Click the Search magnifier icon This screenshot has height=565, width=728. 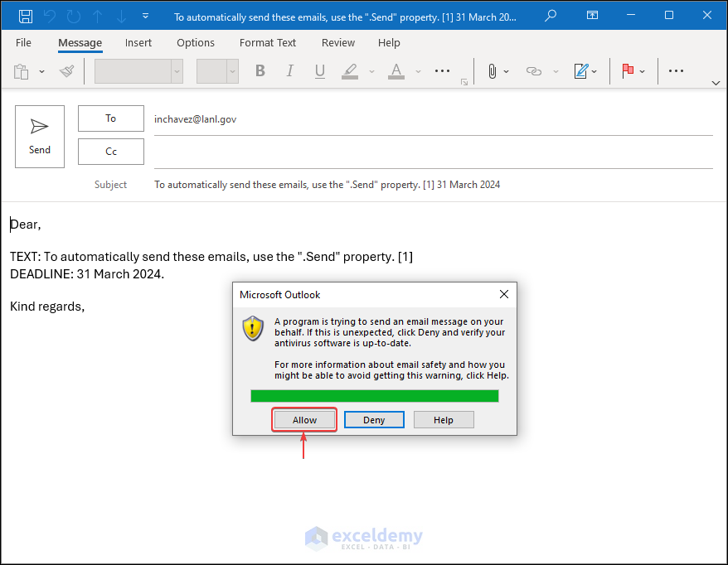(x=551, y=15)
